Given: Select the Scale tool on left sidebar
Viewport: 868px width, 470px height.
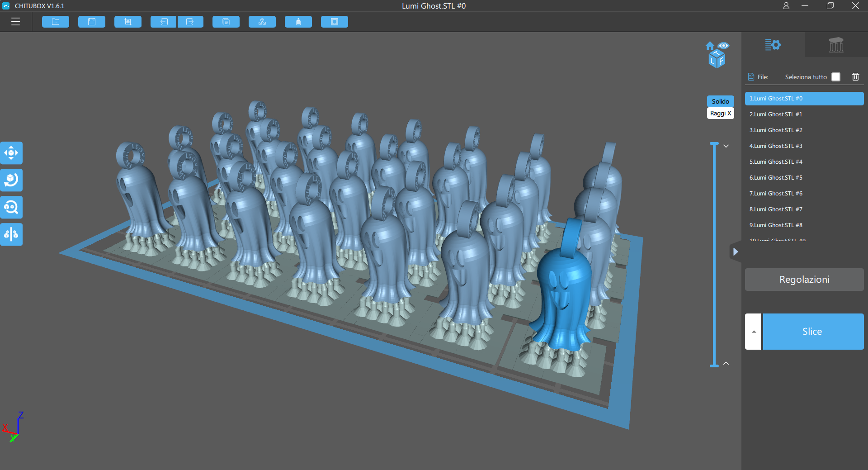Looking at the screenshot, I should [11, 207].
